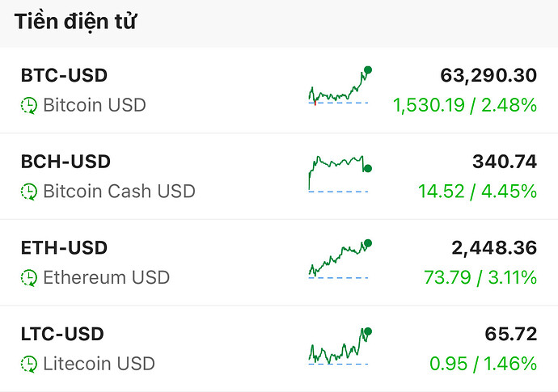Select the BTC-USD ticker symbol
Screen dimensions: 558x392
click(64, 75)
